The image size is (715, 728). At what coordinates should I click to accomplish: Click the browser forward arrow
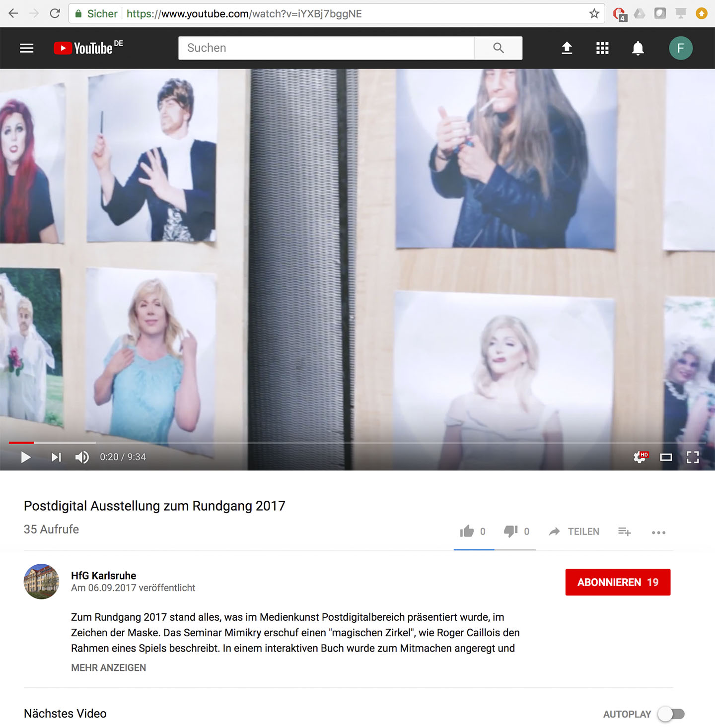34,13
